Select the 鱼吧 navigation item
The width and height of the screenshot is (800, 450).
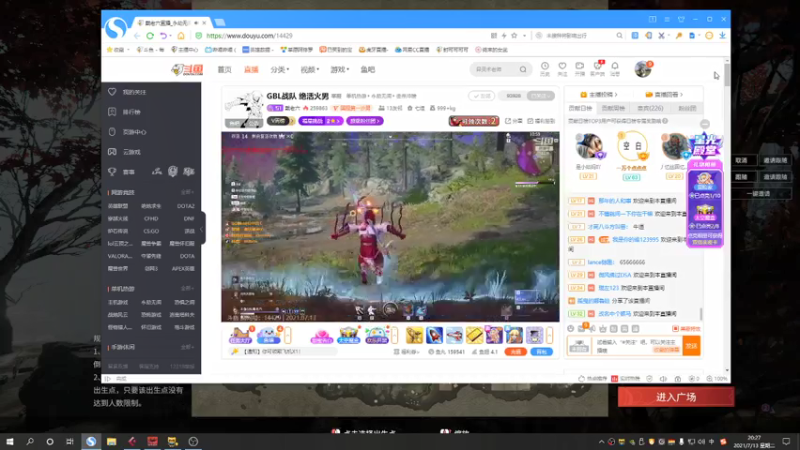coord(367,69)
